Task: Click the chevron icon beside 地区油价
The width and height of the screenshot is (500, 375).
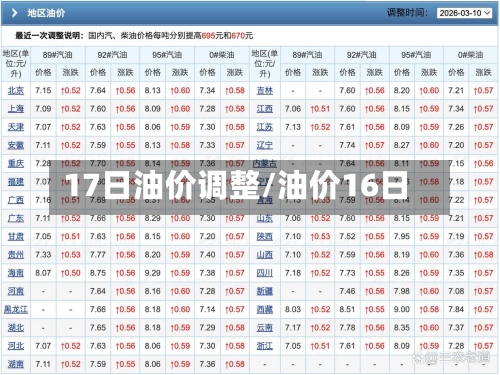Action: (14, 13)
